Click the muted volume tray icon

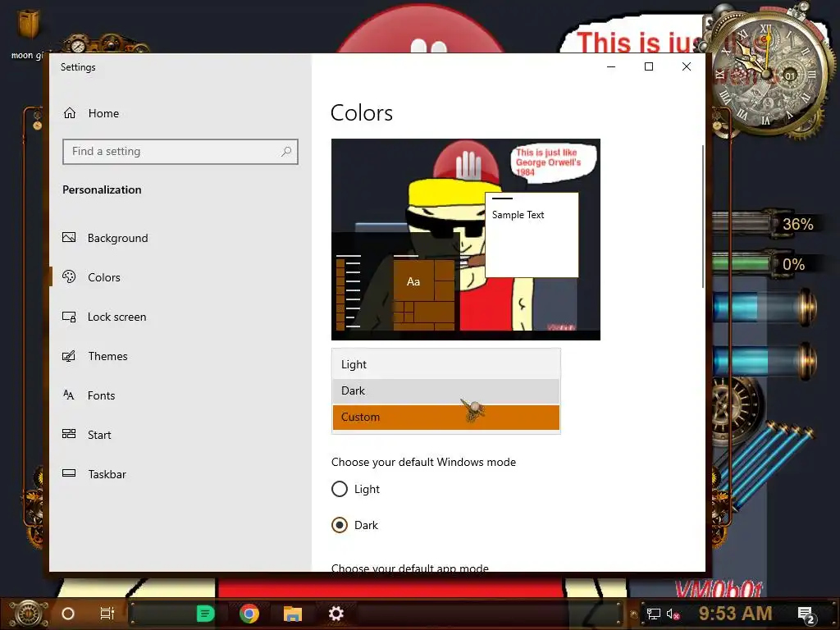pyautogui.click(x=673, y=614)
